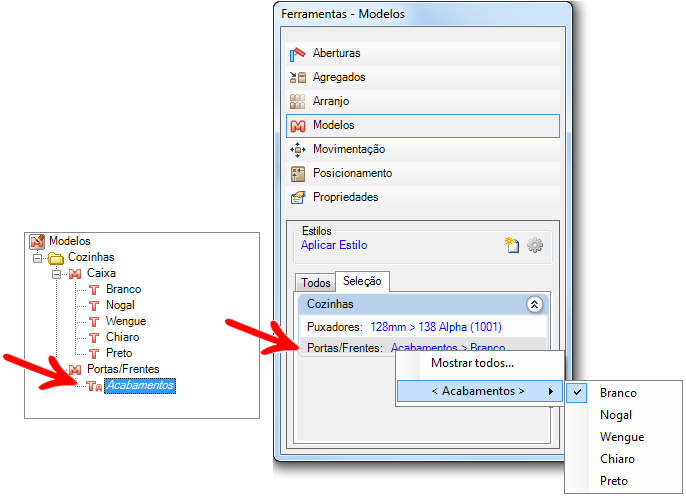Click the Modelos root tree icon
The image size is (686, 496).
click(37, 241)
